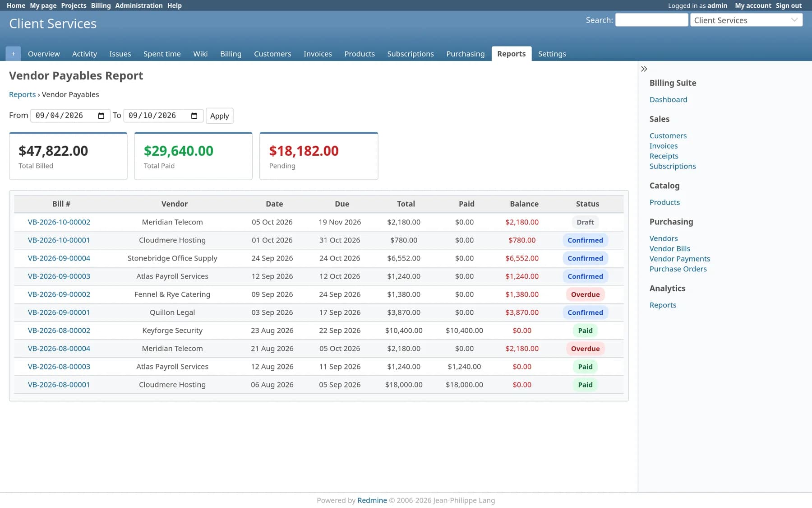Viewport: 812px width, 508px height.
Task: Open Dashboard in Billing Suite sidebar
Action: 668,99
